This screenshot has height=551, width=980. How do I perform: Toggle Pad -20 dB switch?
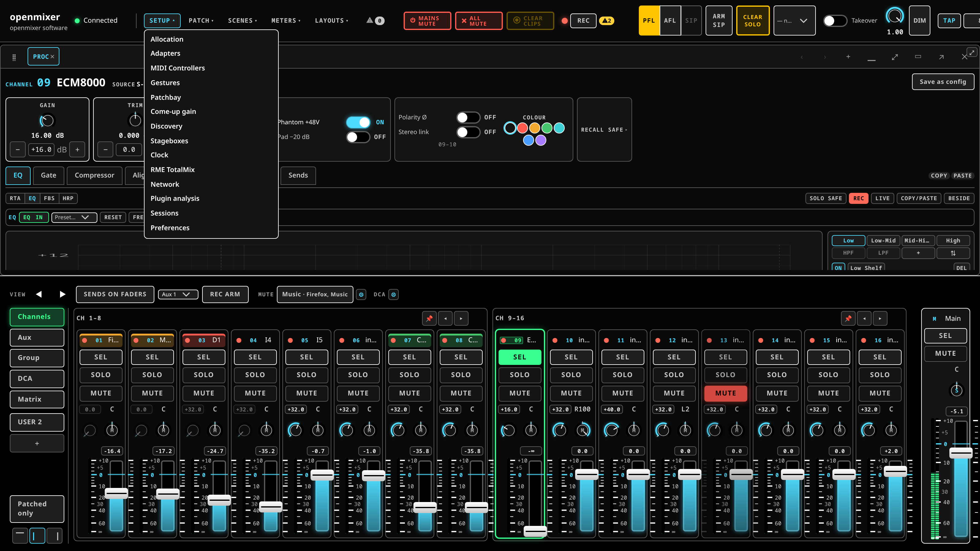[358, 137]
